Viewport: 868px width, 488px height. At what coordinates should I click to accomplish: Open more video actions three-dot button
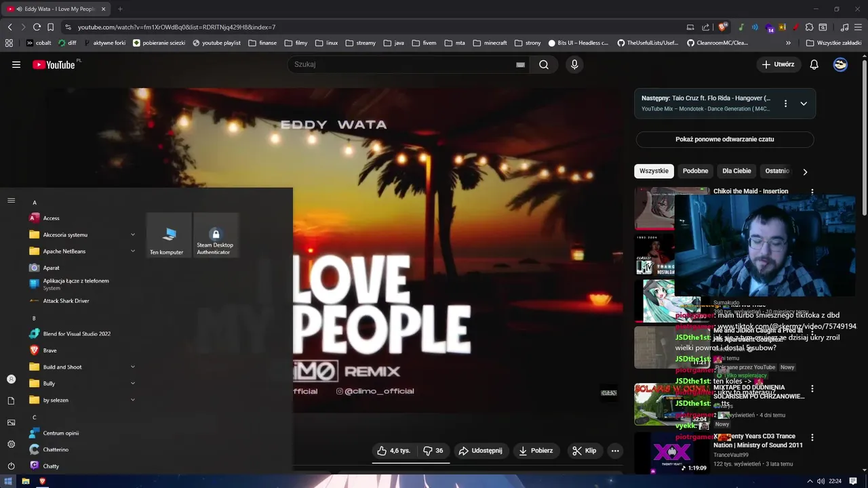[x=615, y=451]
